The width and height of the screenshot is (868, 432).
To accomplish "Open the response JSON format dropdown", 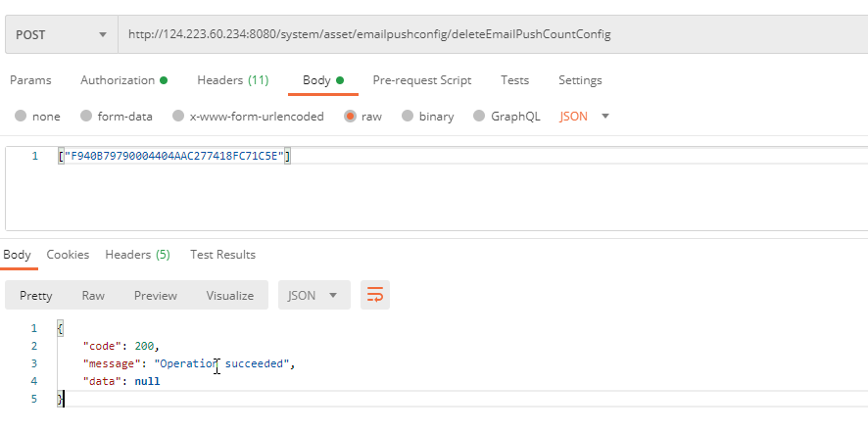I will click(313, 295).
